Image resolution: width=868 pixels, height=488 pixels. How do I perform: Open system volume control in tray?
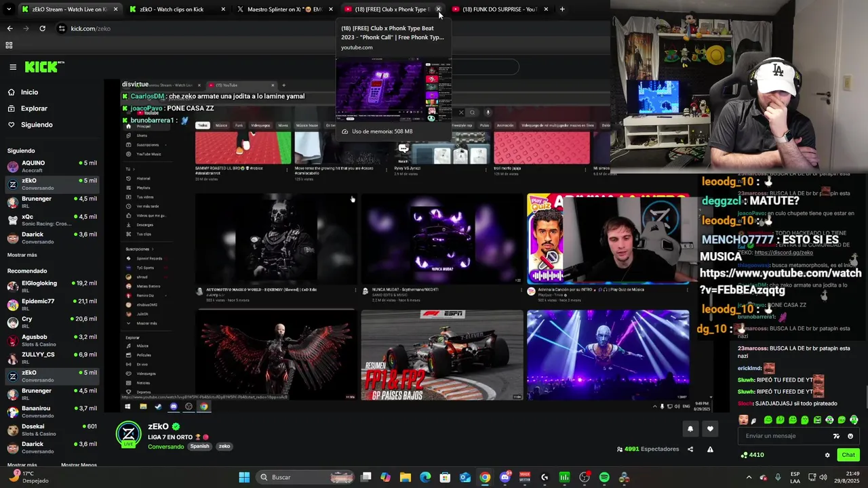tap(823, 477)
